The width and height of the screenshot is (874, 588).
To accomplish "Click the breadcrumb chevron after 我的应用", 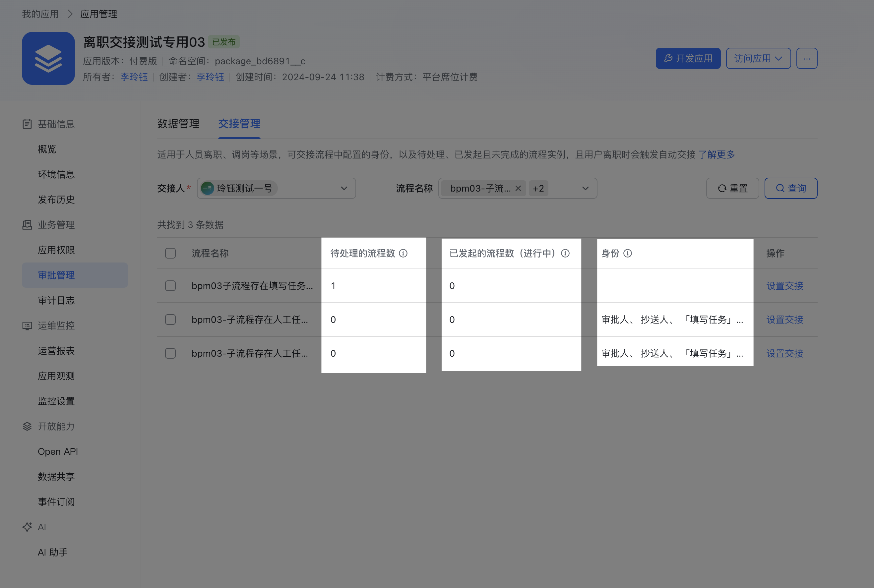I will click(70, 14).
